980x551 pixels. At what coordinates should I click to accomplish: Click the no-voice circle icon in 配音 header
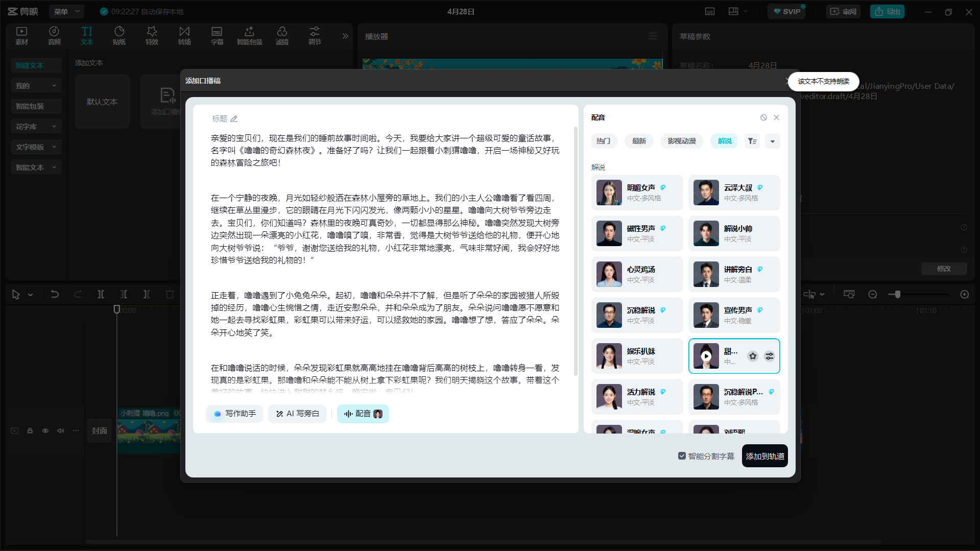click(763, 117)
